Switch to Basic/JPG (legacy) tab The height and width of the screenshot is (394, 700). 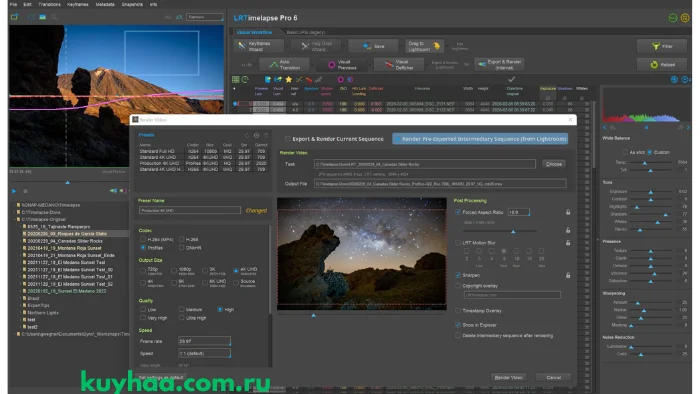[306, 33]
